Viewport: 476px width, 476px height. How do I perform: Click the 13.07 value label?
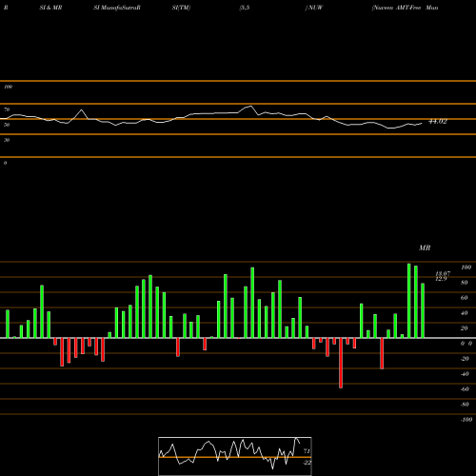[443, 273]
